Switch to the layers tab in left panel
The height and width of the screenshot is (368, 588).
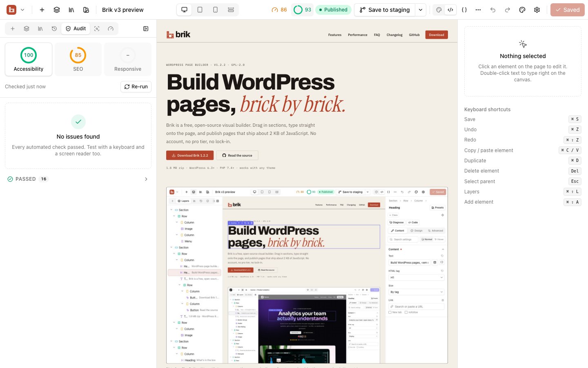(x=27, y=29)
